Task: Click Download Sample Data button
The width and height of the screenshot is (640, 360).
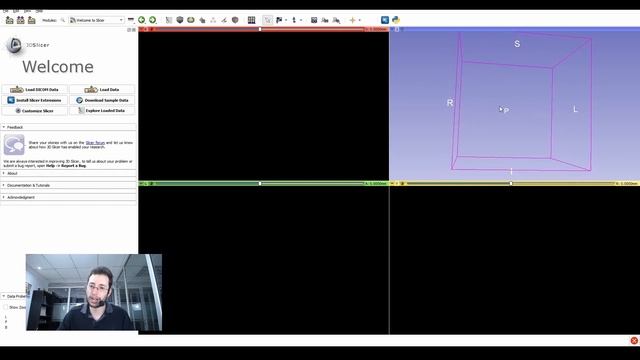Action: [x=102, y=100]
